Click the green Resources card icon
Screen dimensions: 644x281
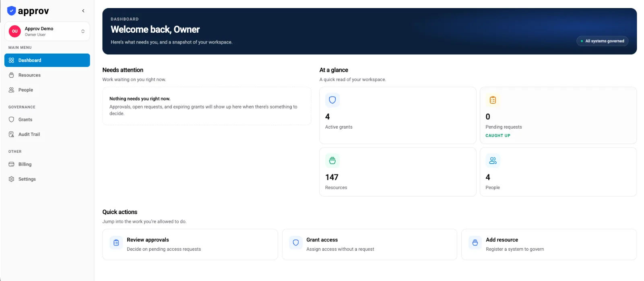(x=332, y=161)
